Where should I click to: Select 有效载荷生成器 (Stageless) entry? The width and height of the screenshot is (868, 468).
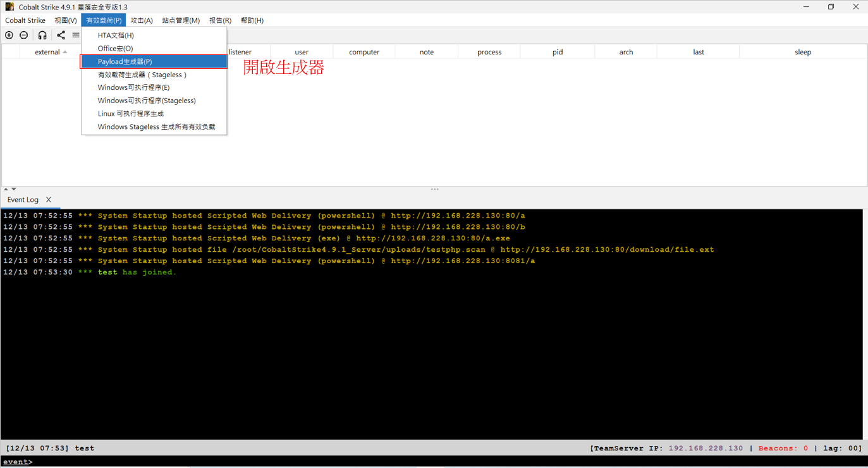pos(154,75)
